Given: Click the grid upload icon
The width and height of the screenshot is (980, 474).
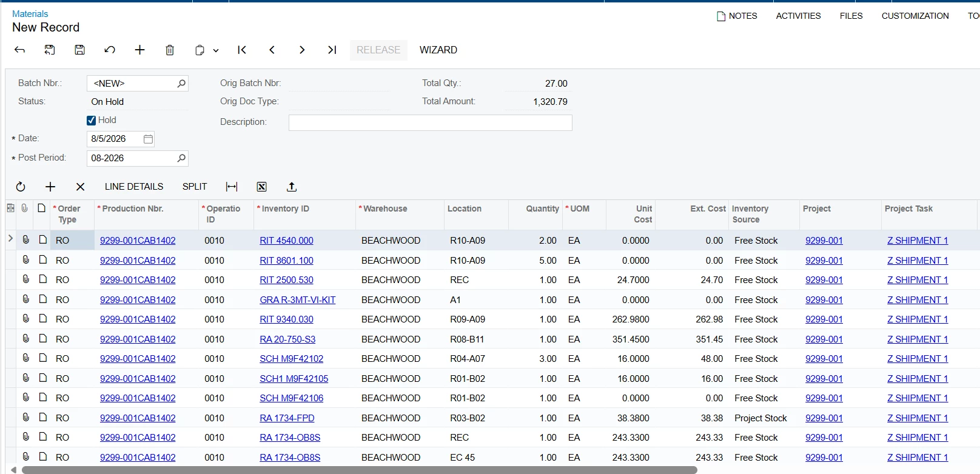Looking at the screenshot, I should (x=292, y=187).
